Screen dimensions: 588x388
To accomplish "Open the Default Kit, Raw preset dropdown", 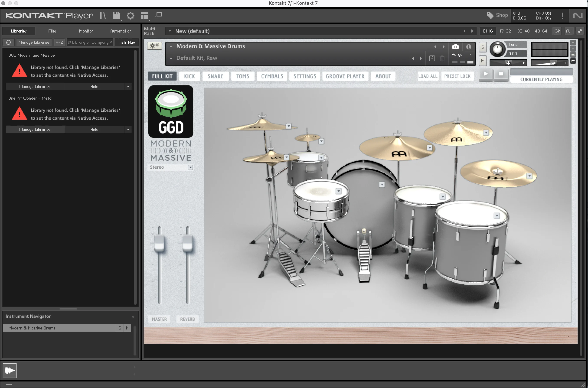I will coord(171,58).
